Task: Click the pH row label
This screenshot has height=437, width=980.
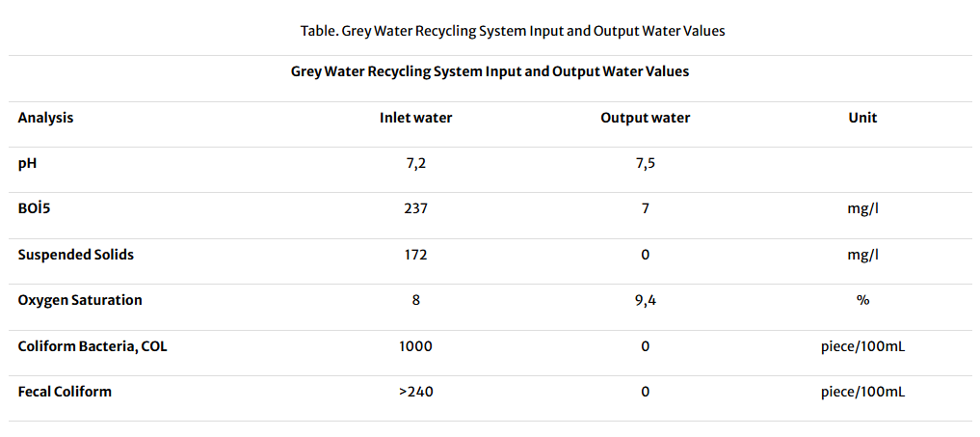Action: 27,163
